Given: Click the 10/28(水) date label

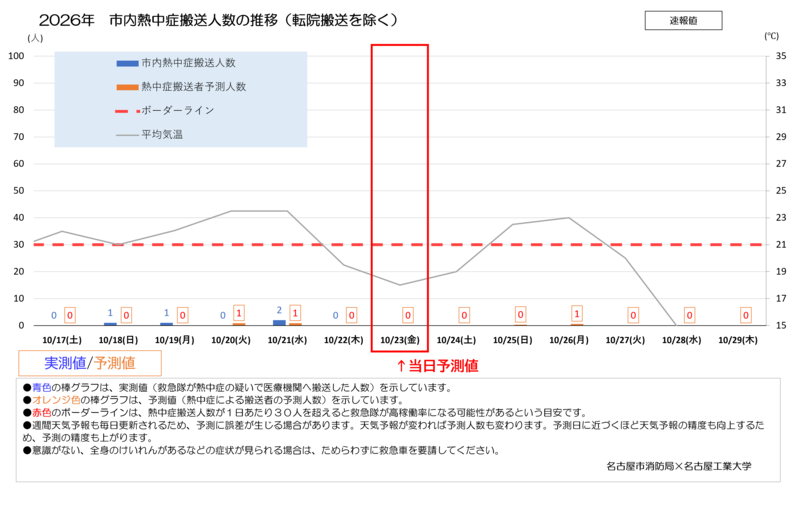Looking at the screenshot, I should pyautogui.click(x=682, y=340).
